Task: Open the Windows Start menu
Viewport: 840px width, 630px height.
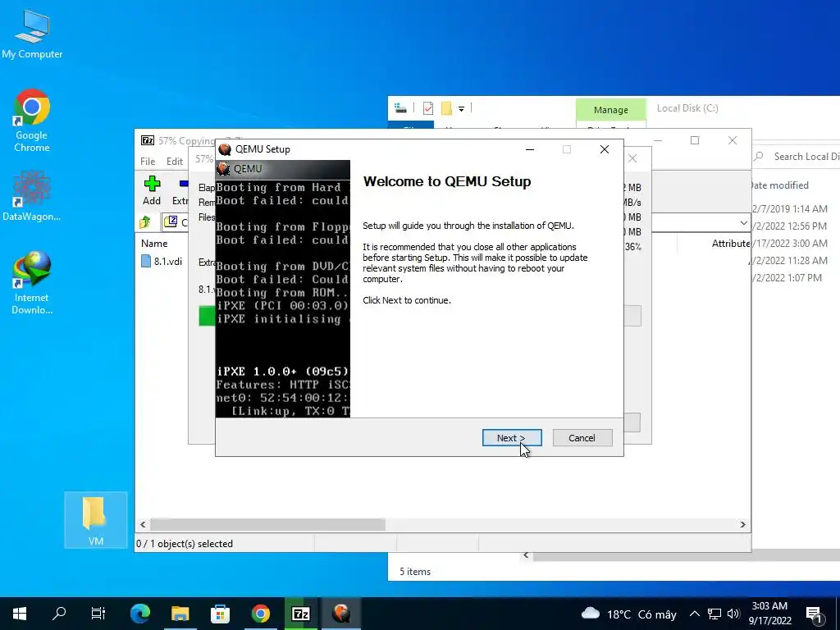Action: [x=20, y=614]
